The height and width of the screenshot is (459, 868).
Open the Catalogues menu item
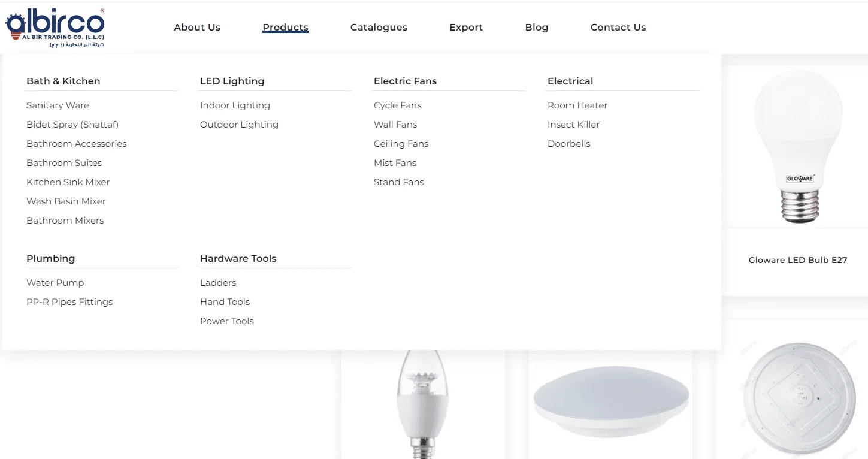[x=379, y=27]
